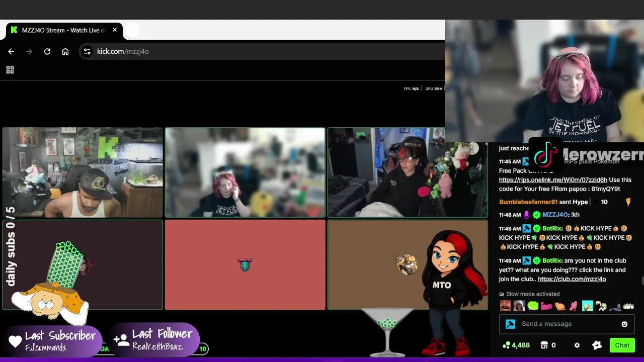Open the emoji picker smiley icon

coord(624,324)
